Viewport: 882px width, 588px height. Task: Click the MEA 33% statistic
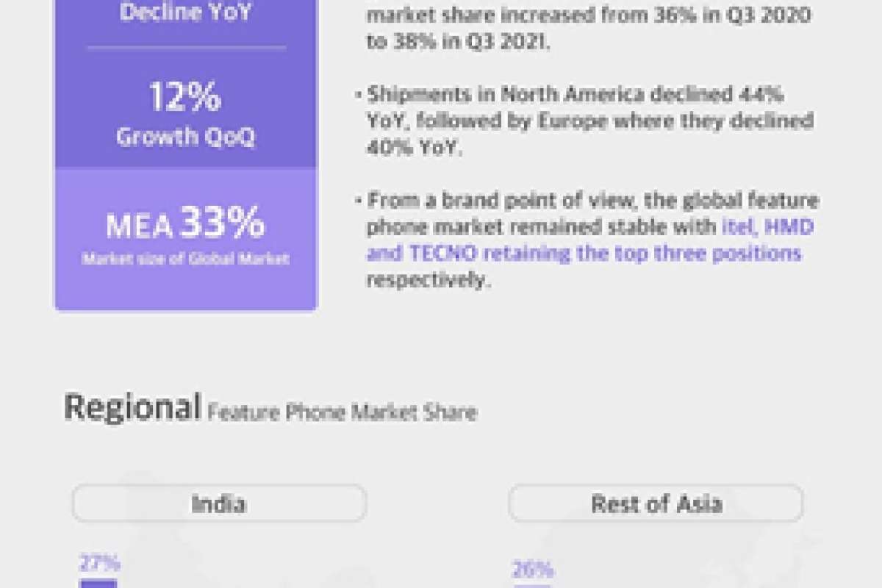185,223
